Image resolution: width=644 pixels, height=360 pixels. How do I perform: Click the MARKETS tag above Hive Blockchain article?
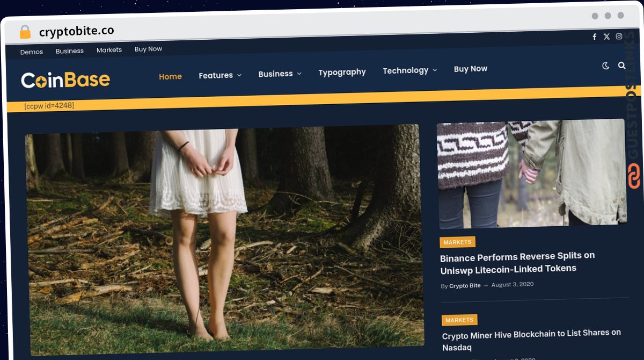click(459, 320)
